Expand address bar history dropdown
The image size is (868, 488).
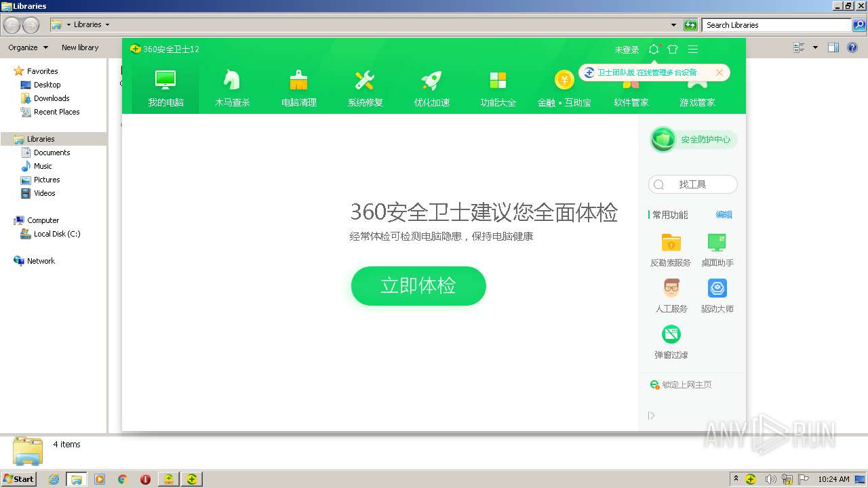pyautogui.click(x=673, y=25)
